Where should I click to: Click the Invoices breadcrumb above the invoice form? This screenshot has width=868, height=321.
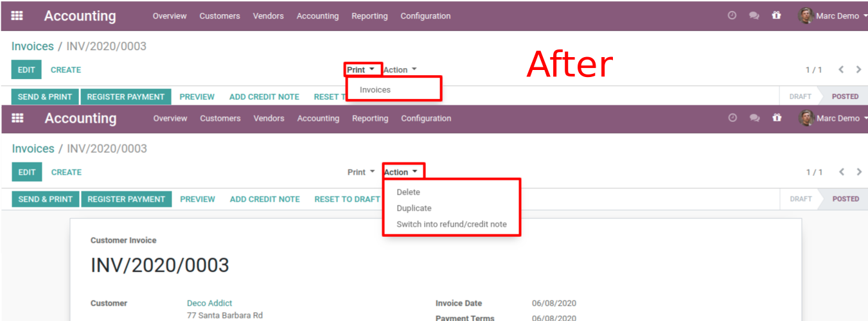33,149
